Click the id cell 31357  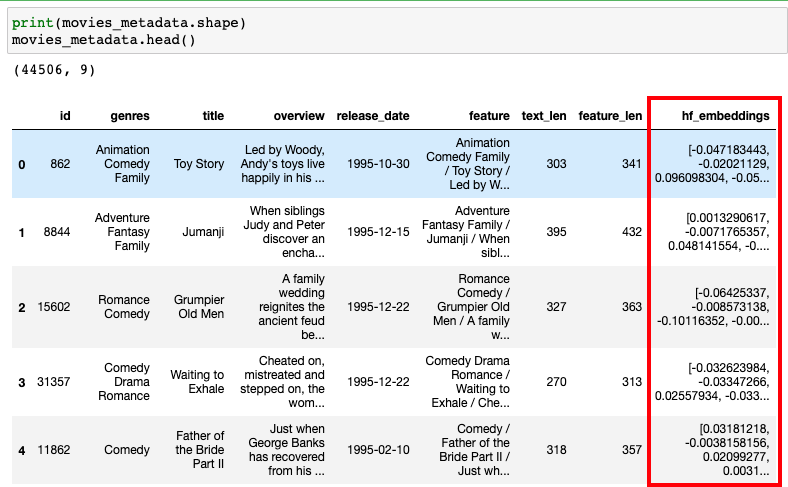(x=54, y=381)
